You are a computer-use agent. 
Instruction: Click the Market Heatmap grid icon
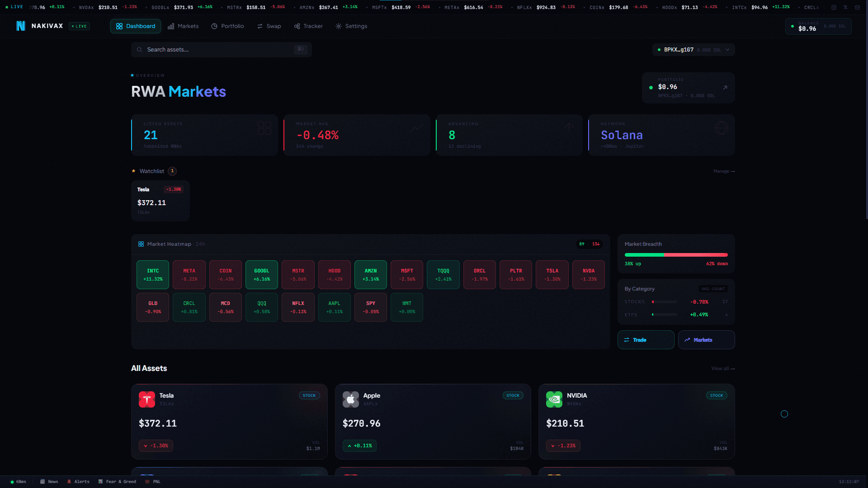click(141, 244)
